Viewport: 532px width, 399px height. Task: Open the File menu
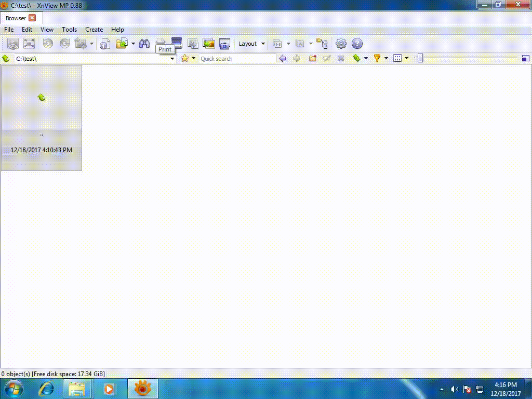[9, 30]
